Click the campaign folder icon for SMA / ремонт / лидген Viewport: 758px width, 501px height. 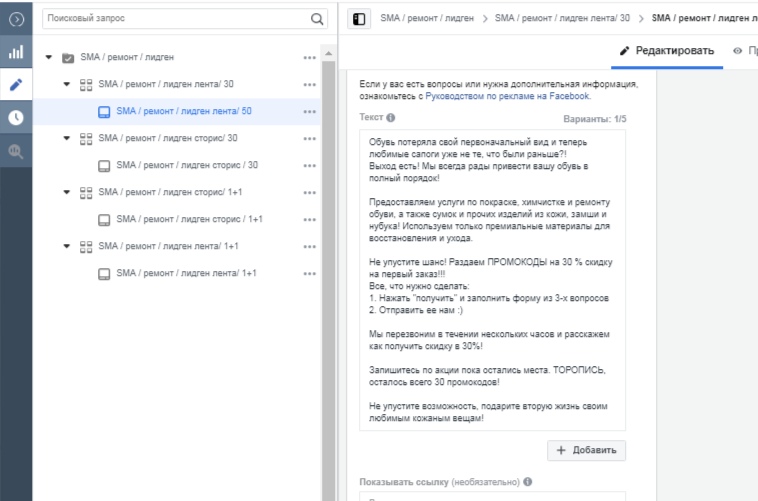click(68, 58)
